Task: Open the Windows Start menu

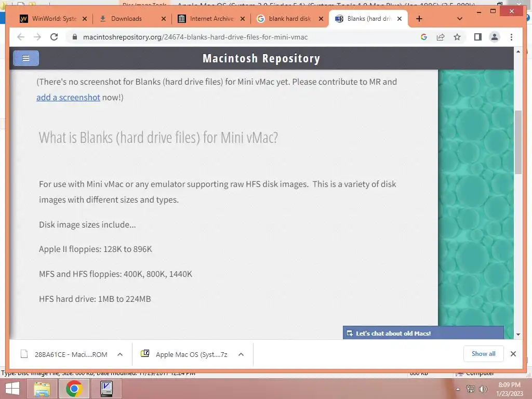Action: (x=12, y=389)
